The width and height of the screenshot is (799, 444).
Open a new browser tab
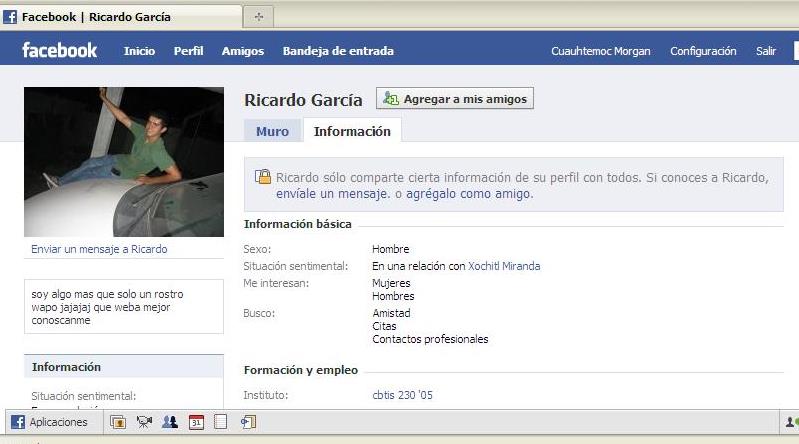[x=259, y=17]
